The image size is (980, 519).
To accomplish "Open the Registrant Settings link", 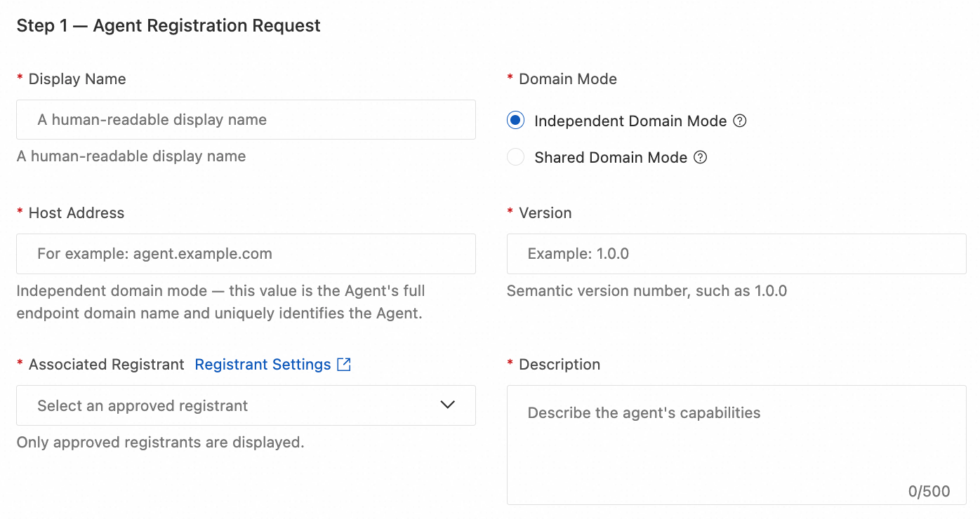I will coord(263,365).
